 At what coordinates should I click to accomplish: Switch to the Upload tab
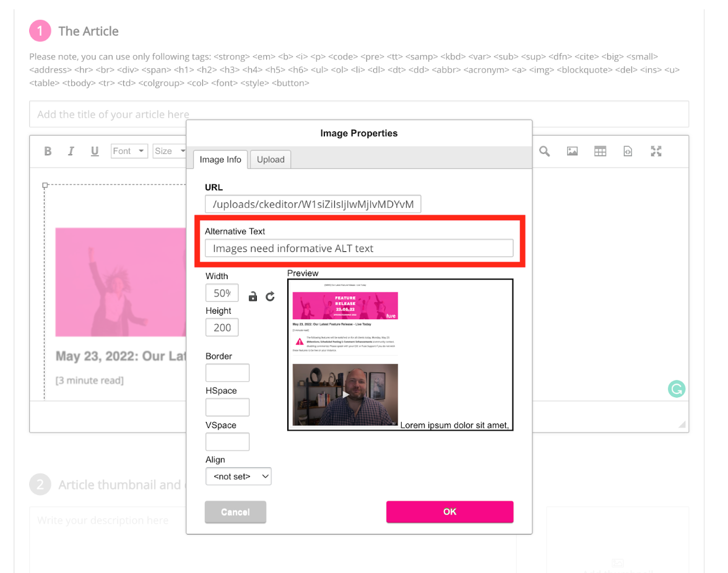pyautogui.click(x=270, y=159)
